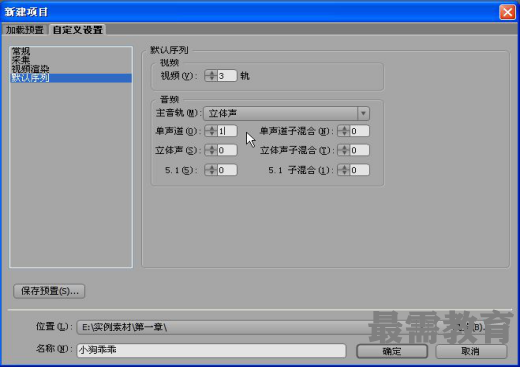Screen dimensions: 520x367
Task: Close the 新建项目 dialog
Action: click(x=507, y=12)
